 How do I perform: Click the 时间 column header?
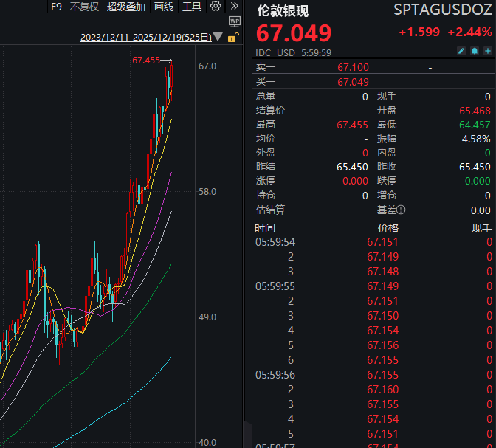coord(266,227)
